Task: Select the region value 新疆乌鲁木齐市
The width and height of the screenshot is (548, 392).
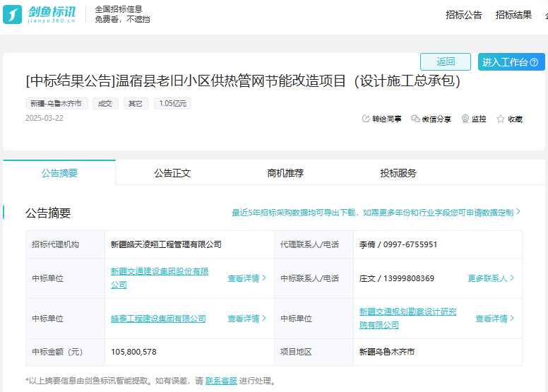Action: click(387, 352)
